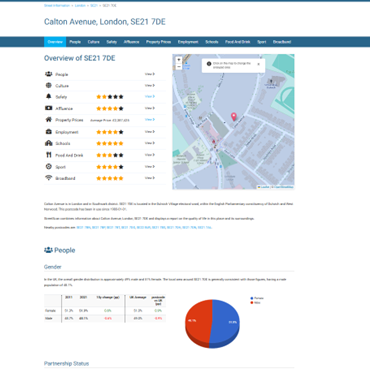Open the Leaflet attribution link on map
370x372 pixels.
point(264,187)
